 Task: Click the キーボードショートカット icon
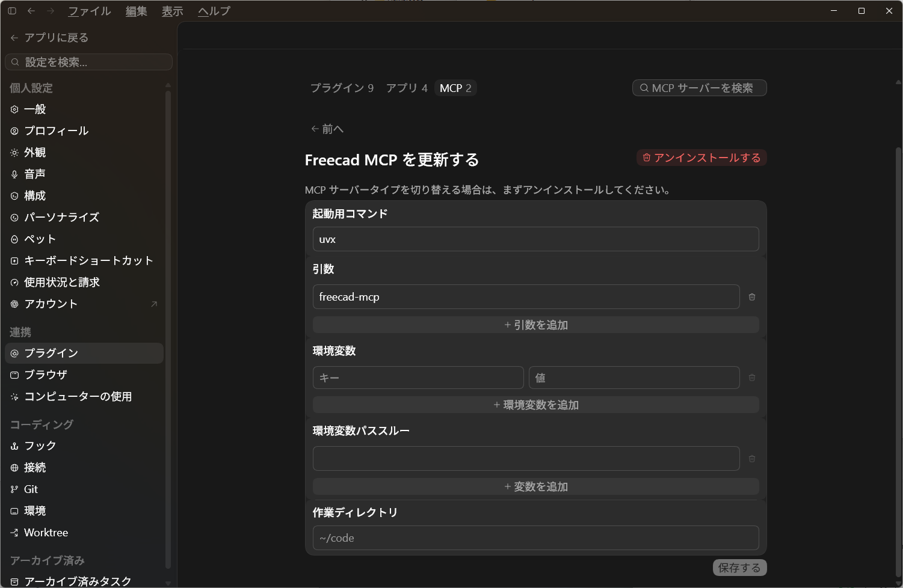pos(14,260)
